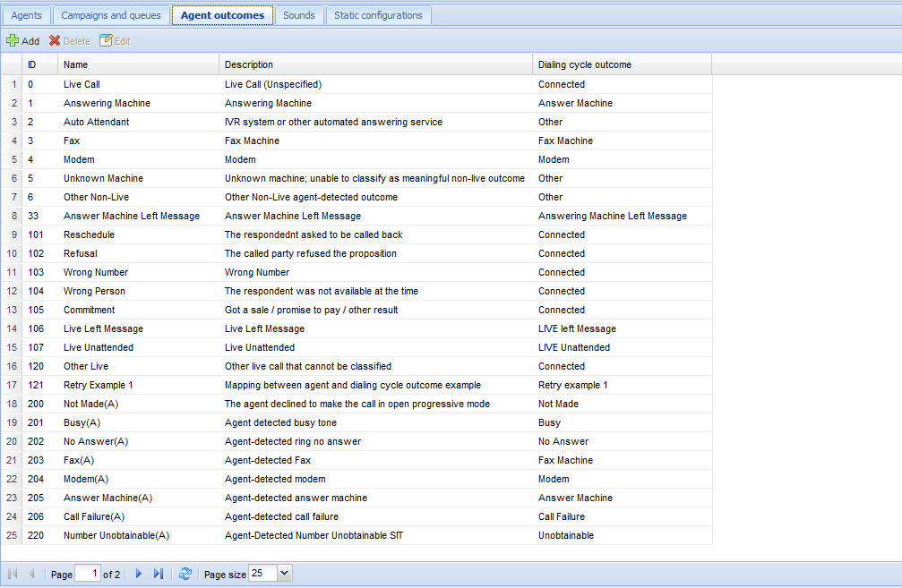Image resolution: width=902 pixels, height=588 pixels.
Task: Switch to the Agents tab
Action: point(27,15)
